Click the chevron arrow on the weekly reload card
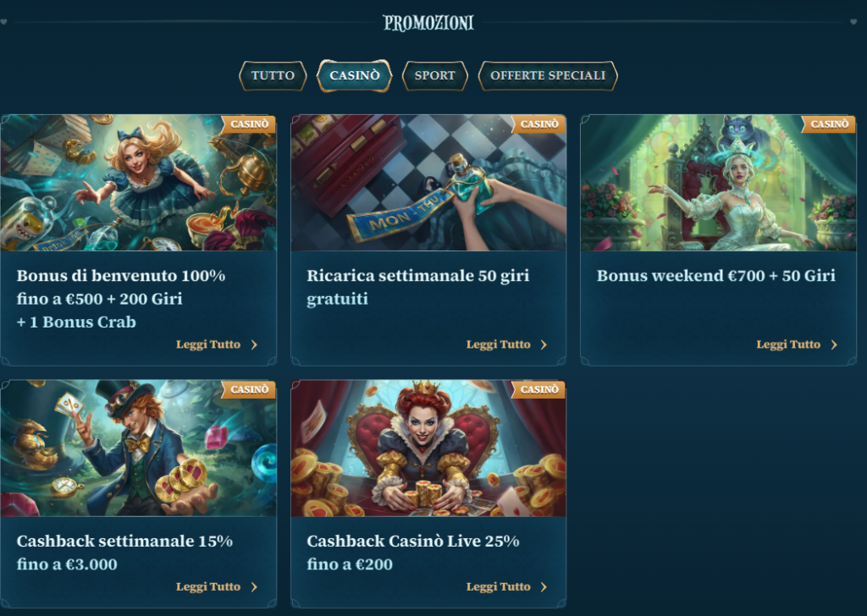 (544, 344)
